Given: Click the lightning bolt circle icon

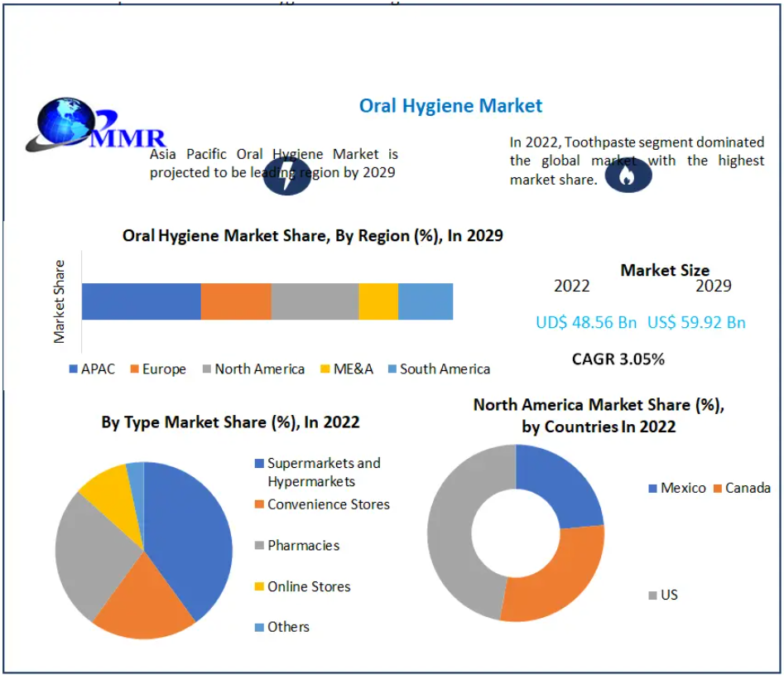Looking at the screenshot, I should (x=286, y=176).
